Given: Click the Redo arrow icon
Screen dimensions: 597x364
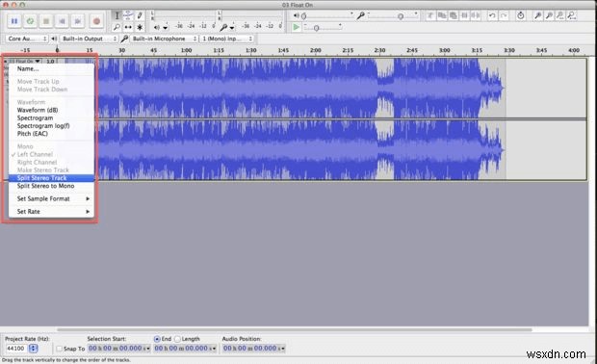Looking at the screenshot, I should [x=504, y=15].
